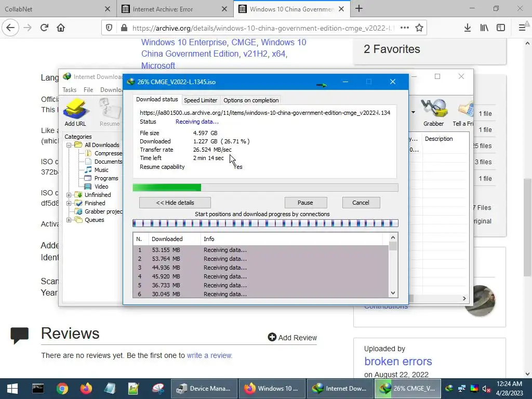Click the address bar URL field
Image resolution: width=532 pixels, height=399 pixels.
[261, 28]
